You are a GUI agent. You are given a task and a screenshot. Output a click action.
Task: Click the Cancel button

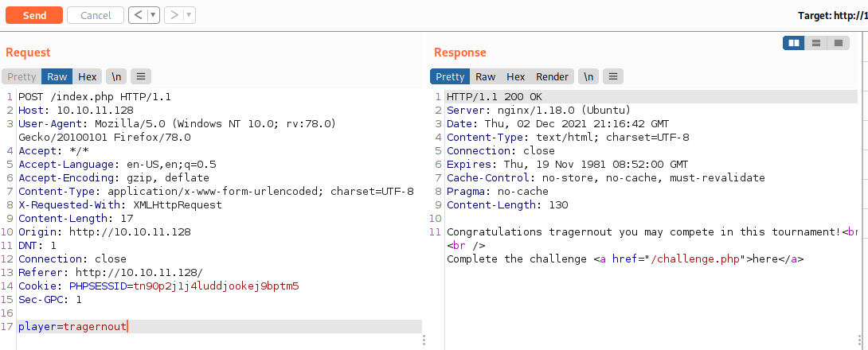point(96,15)
